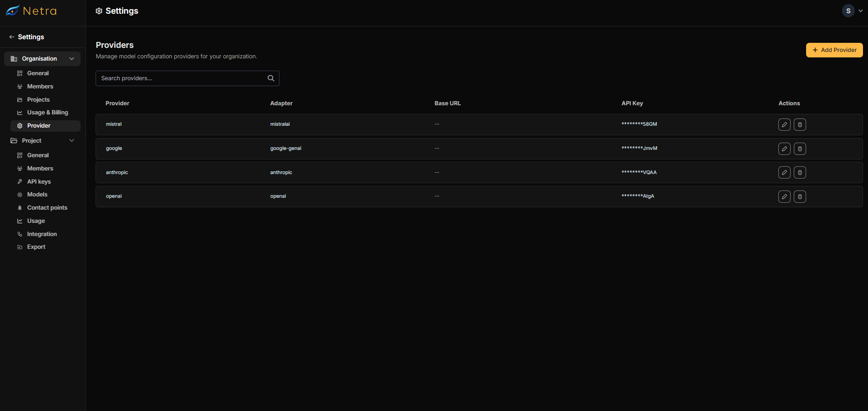Edit the google provider
The image size is (868, 411).
784,149
